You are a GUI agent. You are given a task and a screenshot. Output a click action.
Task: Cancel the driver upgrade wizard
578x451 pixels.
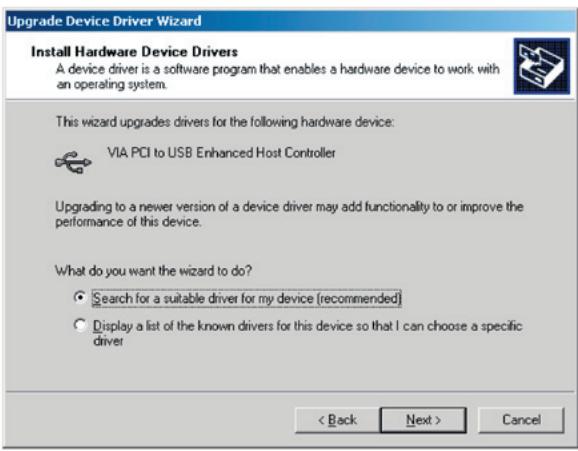pyautogui.click(x=521, y=420)
